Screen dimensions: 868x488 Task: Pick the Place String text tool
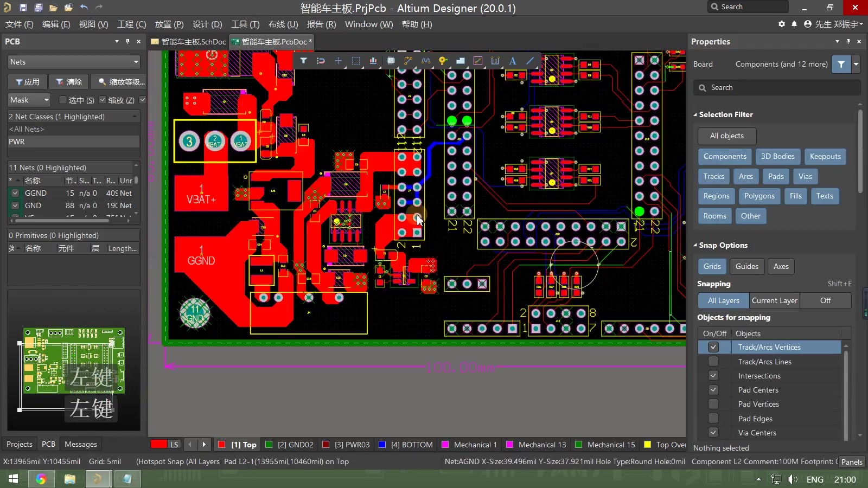pos(513,61)
